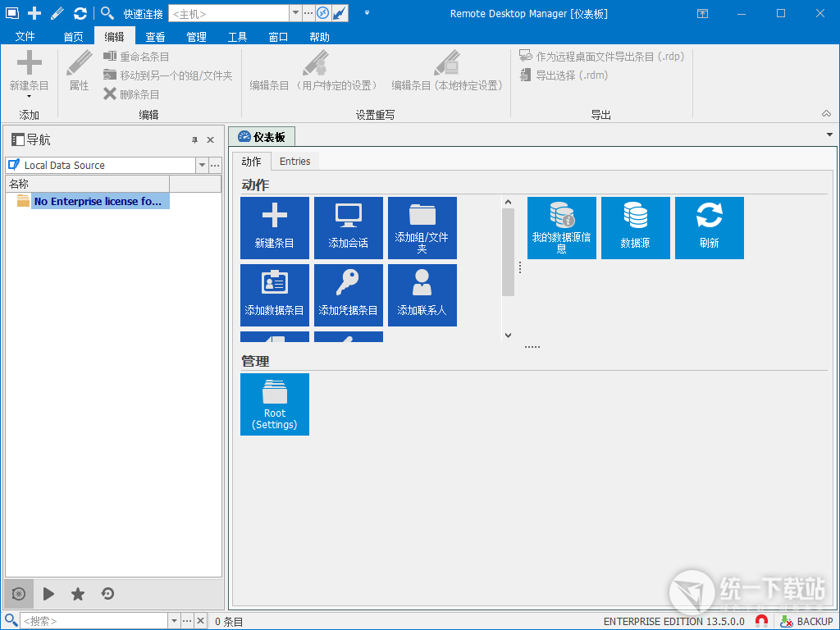Collapse the ribbon with the chevron

point(827,113)
